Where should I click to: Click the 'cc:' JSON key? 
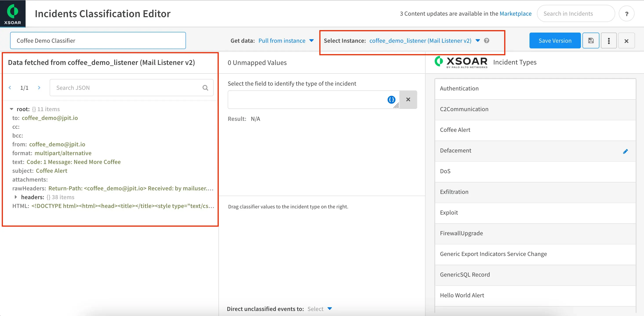(x=16, y=127)
